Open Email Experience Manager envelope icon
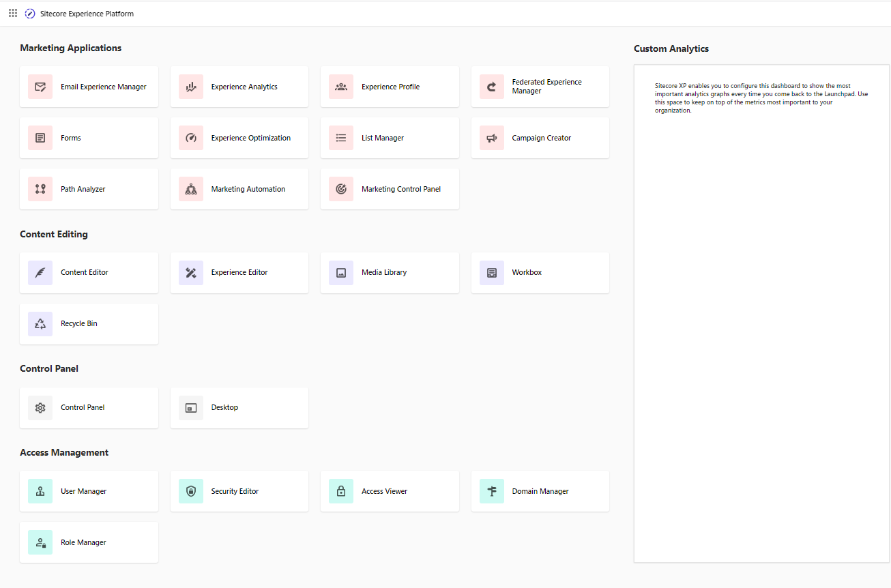This screenshot has height=588, width=891. click(x=40, y=87)
